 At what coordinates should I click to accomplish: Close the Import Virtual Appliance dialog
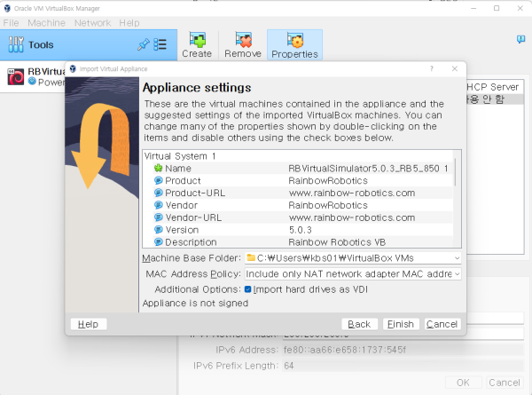(x=455, y=68)
